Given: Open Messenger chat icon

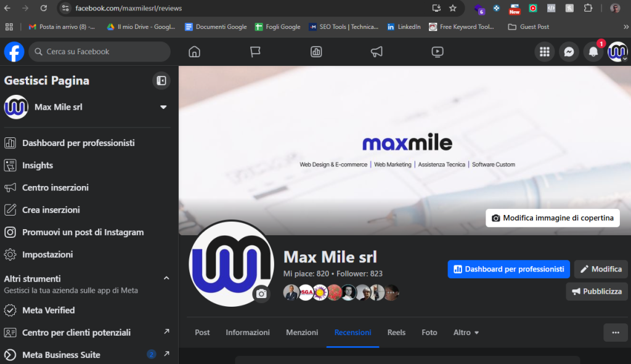Looking at the screenshot, I should coord(569,52).
